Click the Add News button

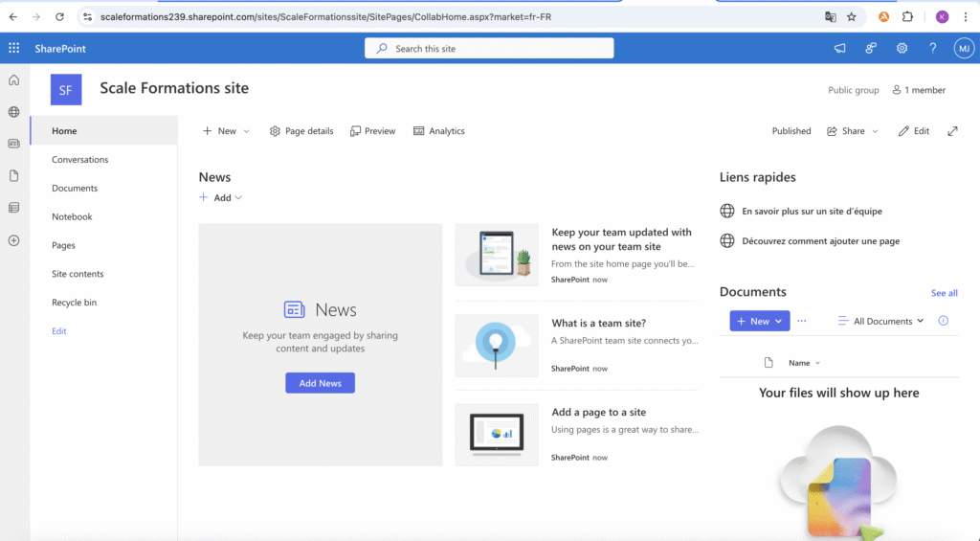320,383
